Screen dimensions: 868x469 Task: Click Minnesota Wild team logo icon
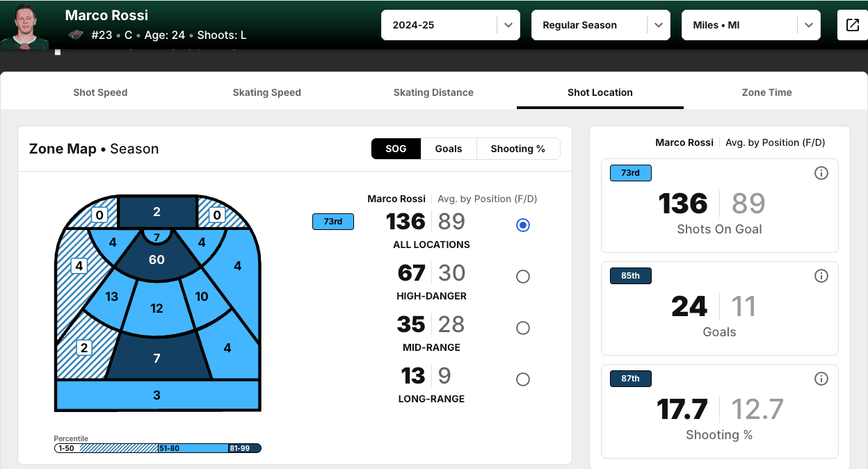click(x=76, y=35)
